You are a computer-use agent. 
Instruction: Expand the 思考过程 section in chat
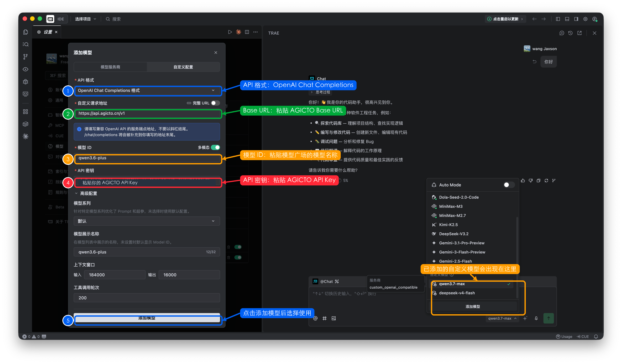pyautogui.click(x=320, y=92)
